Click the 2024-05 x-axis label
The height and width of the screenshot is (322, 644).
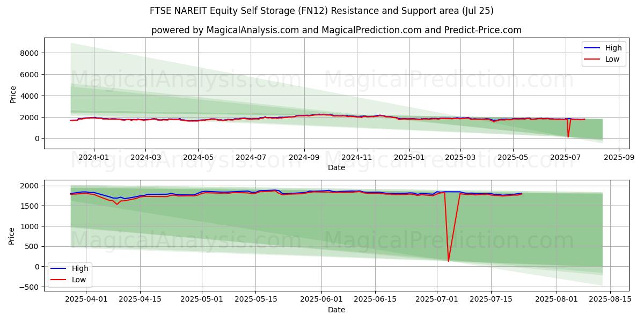point(198,158)
